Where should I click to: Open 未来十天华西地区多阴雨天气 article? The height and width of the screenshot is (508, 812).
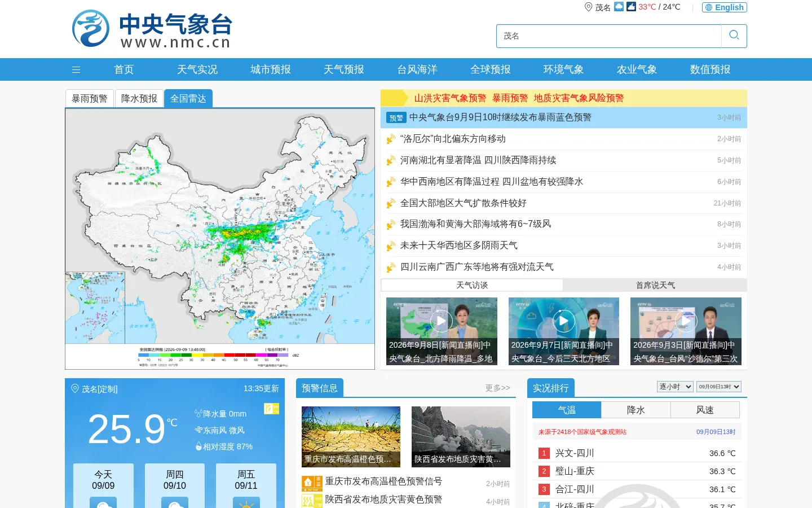(x=459, y=246)
